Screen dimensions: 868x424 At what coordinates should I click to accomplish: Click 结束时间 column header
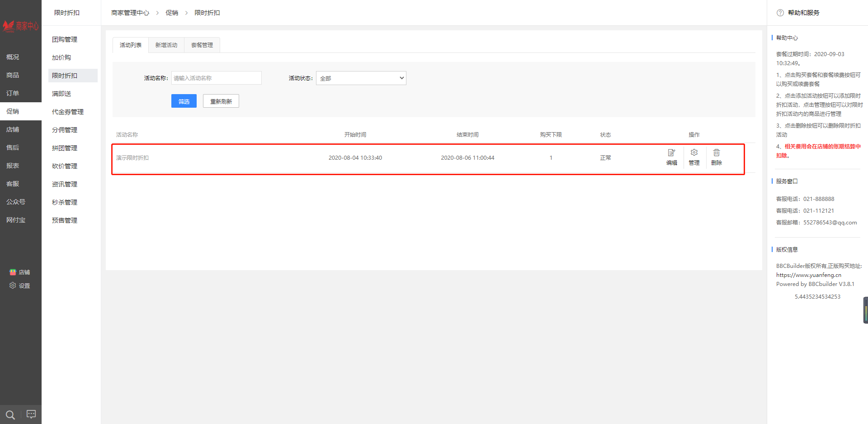(x=467, y=134)
